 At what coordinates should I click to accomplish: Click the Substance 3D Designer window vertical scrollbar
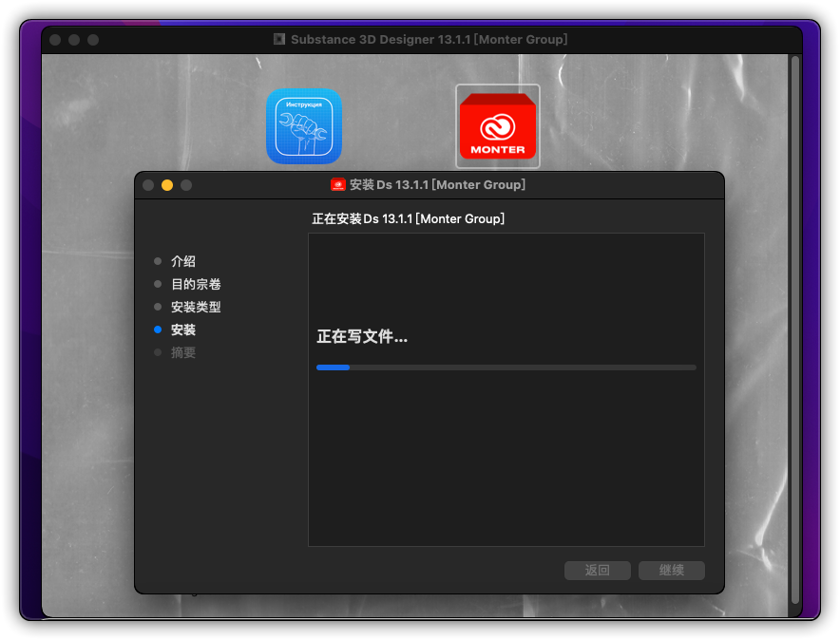tap(795, 329)
